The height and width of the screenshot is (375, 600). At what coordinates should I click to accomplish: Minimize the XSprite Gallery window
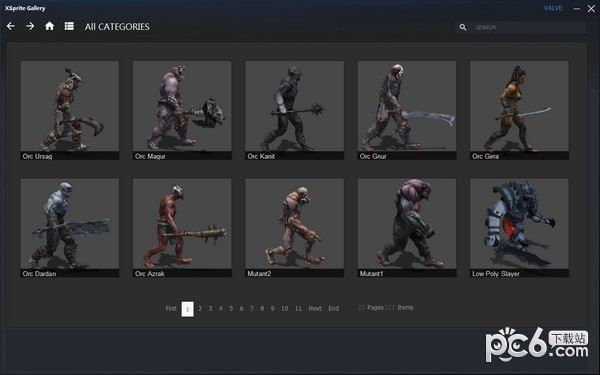(x=577, y=8)
